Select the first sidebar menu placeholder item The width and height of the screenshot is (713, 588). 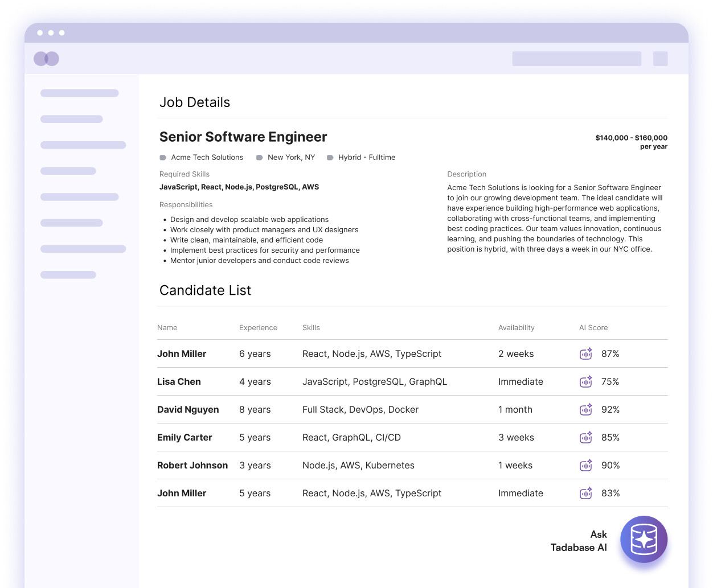[x=80, y=93]
